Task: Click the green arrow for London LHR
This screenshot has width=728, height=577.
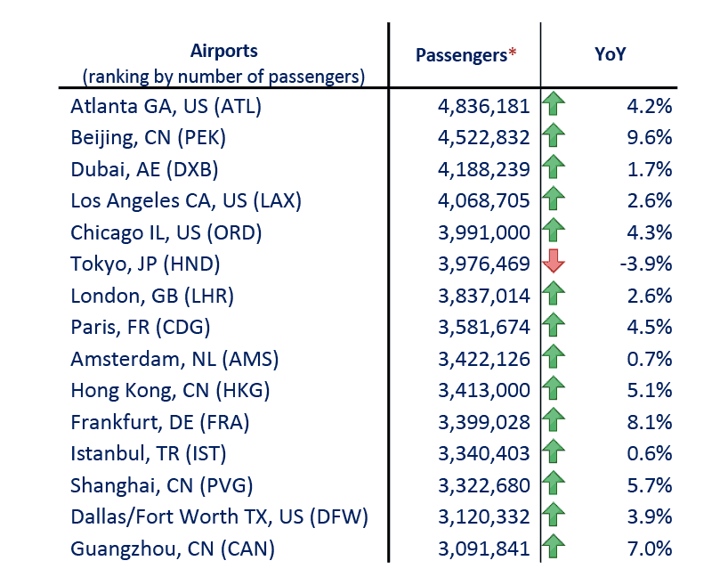Action: [554, 295]
